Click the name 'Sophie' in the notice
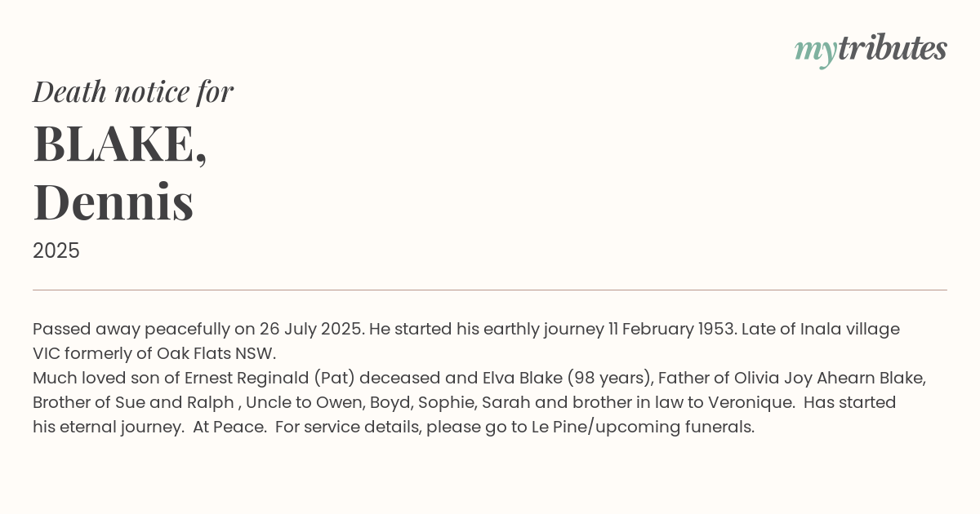Image resolution: width=980 pixels, height=514 pixels. [448, 403]
